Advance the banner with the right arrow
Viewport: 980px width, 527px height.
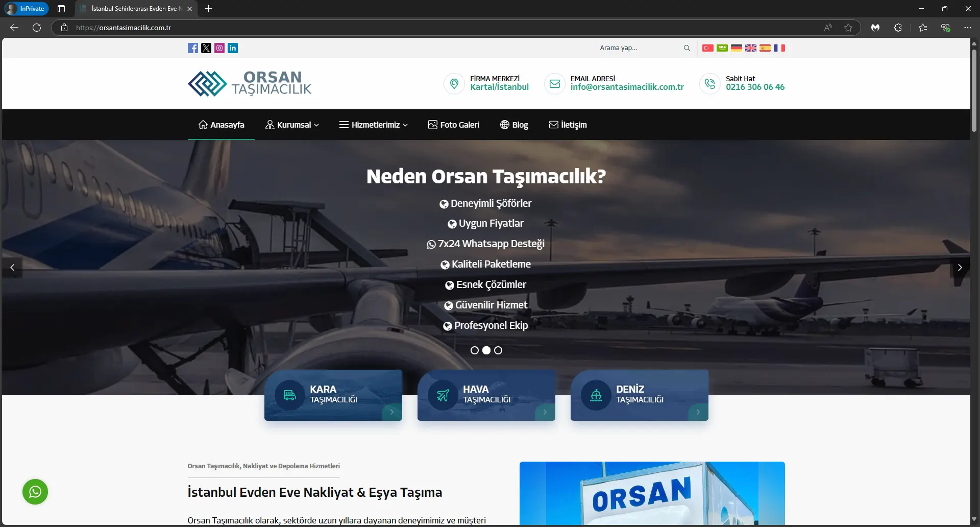[x=961, y=267]
